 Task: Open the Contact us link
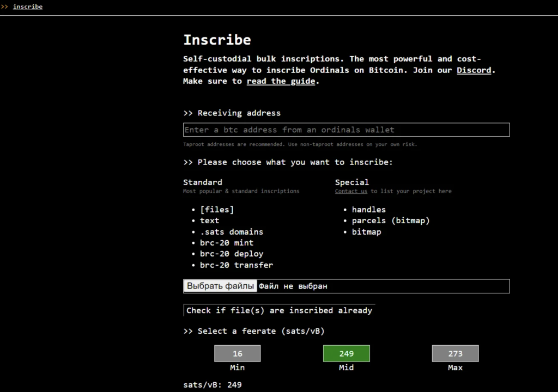(x=351, y=191)
